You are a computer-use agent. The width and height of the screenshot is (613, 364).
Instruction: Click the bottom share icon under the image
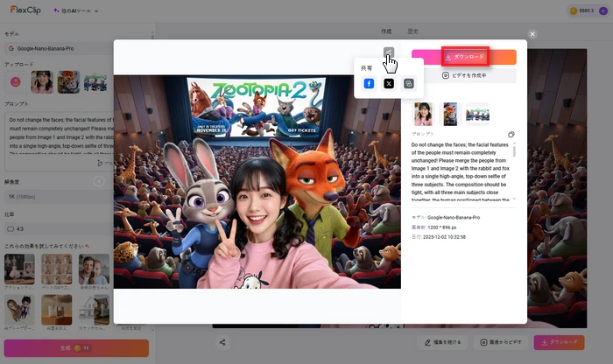pyautogui.click(x=222, y=342)
